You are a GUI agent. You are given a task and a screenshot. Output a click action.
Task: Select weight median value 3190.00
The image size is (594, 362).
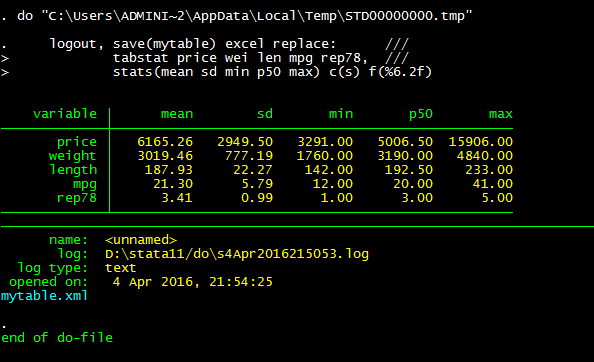click(405, 156)
